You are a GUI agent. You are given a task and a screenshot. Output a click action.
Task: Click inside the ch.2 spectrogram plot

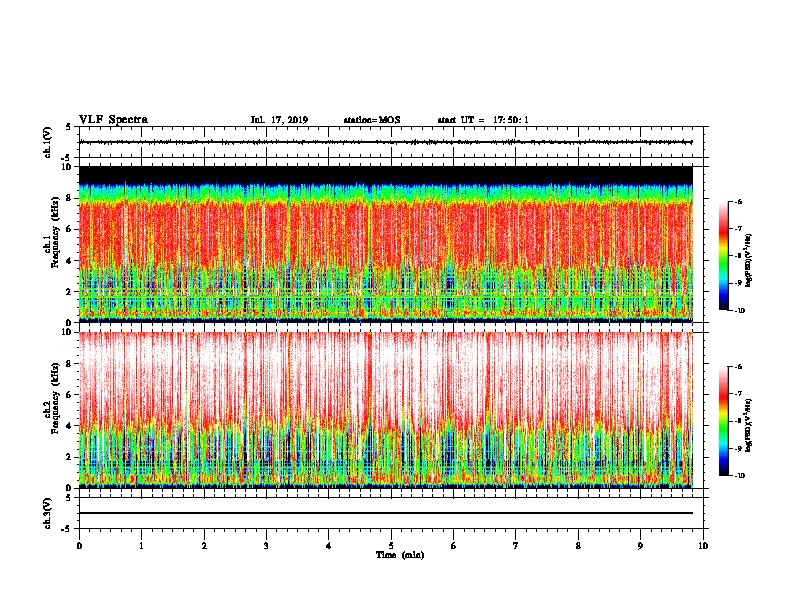[x=386, y=410]
